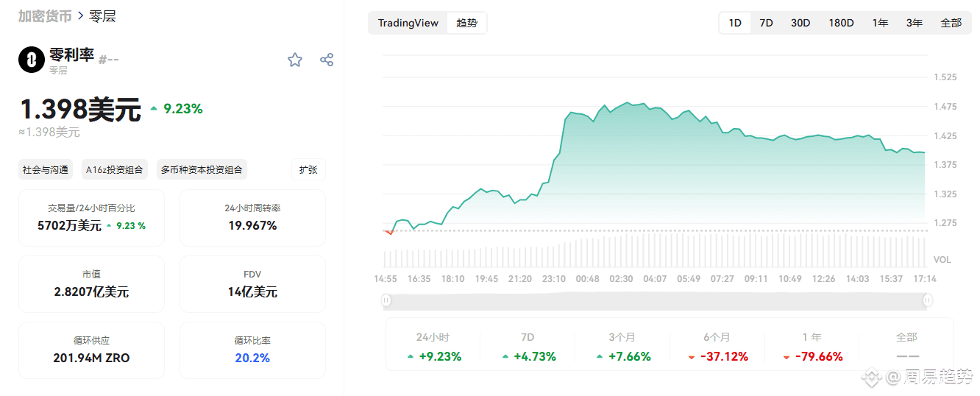Click the 20.2% circulating ratio value
This screenshot has height=396, width=980.
click(252, 358)
